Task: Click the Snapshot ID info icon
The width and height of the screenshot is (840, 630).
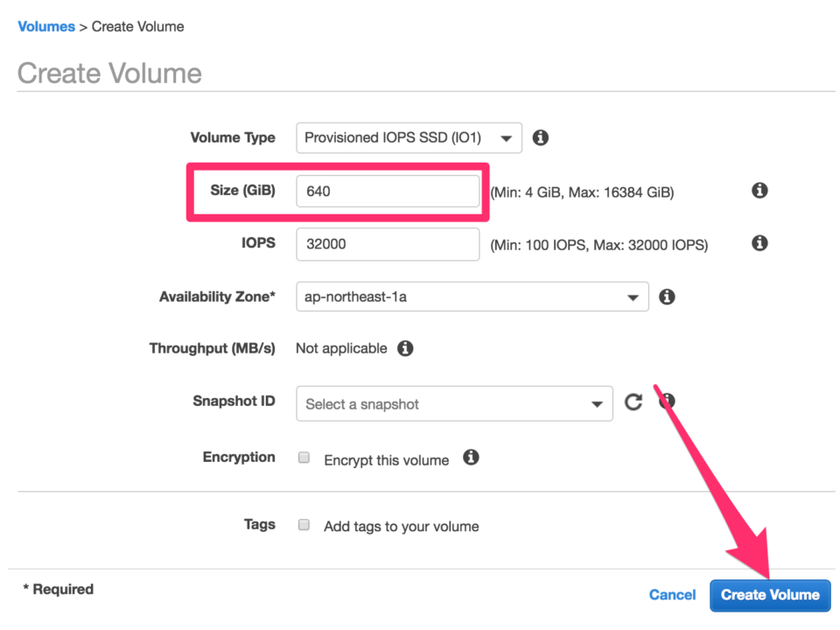Action: click(x=667, y=401)
